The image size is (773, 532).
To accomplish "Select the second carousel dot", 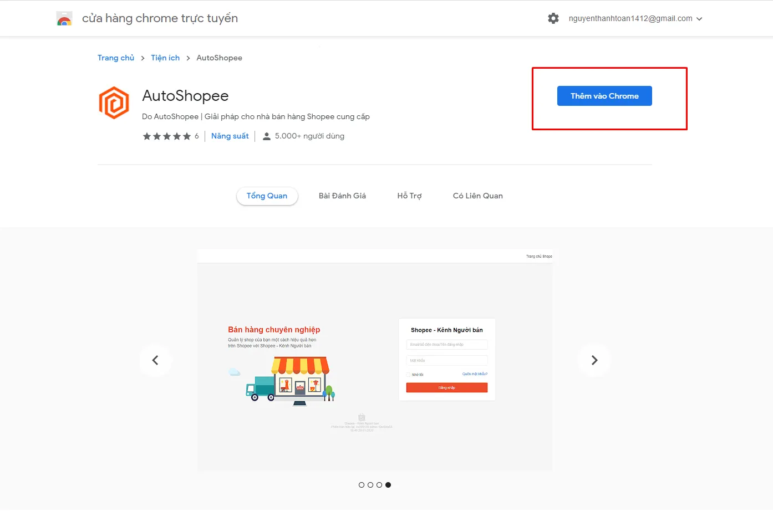I will [370, 485].
